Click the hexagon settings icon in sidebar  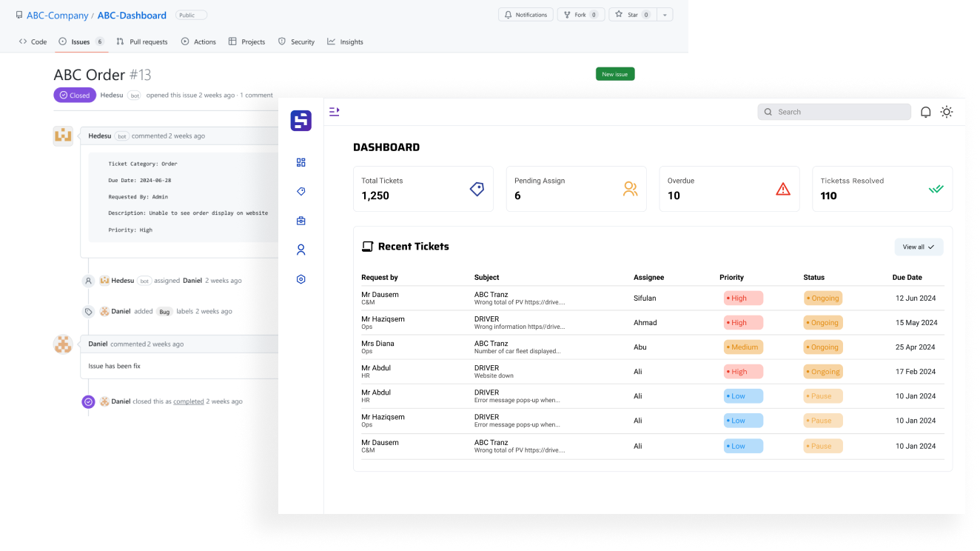click(301, 279)
